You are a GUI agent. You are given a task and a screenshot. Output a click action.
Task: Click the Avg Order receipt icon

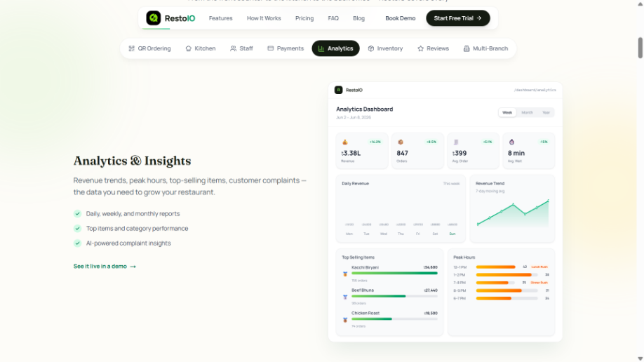point(456,142)
